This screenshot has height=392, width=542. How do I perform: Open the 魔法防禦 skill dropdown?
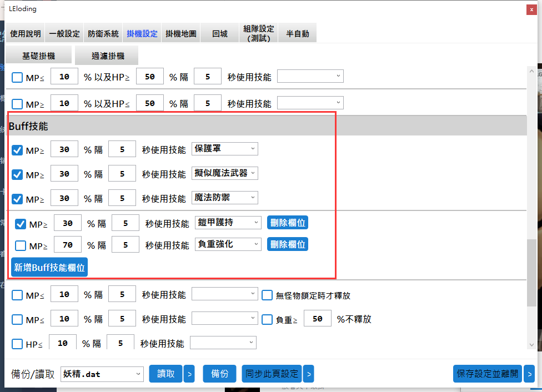point(225,197)
